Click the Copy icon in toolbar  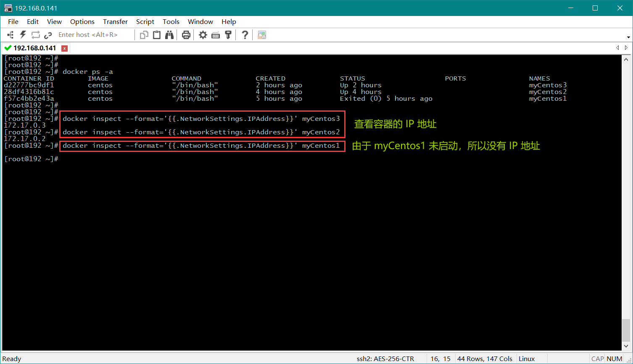pyautogui.click(x=144, y=35)
